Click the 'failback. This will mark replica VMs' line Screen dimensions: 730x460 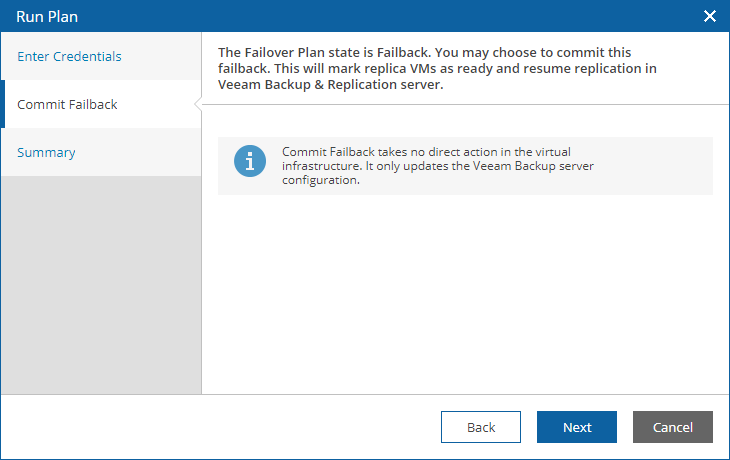point(437,68)
